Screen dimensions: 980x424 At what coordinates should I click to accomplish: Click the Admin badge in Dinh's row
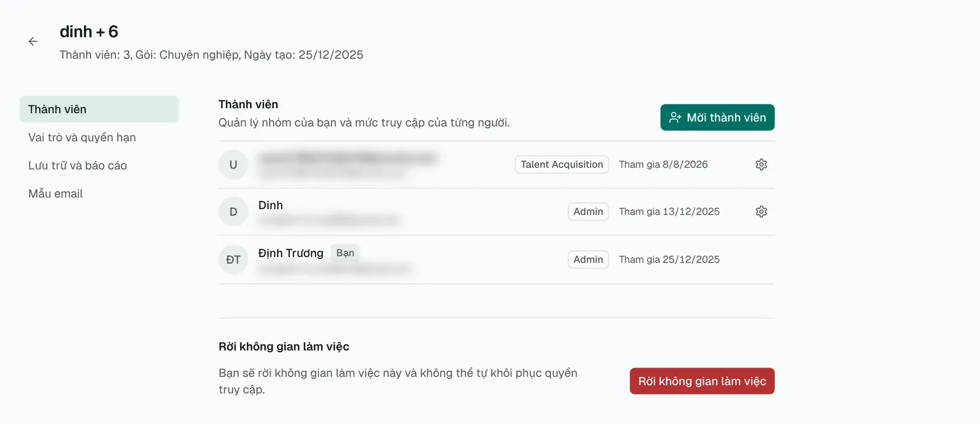tap(588, 212)
